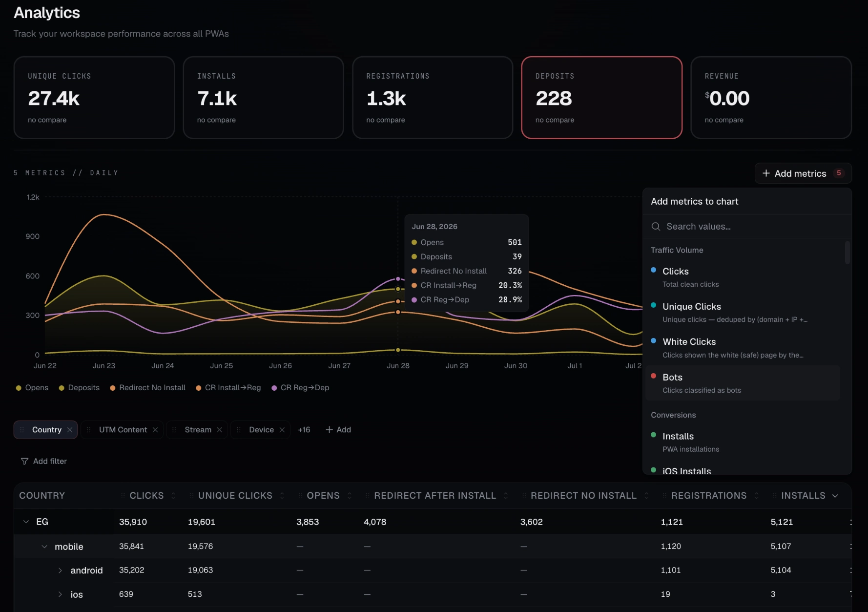Collapse the EG country row
The height and width of the screenshot is (612, 868).
(x=26, y=522)
